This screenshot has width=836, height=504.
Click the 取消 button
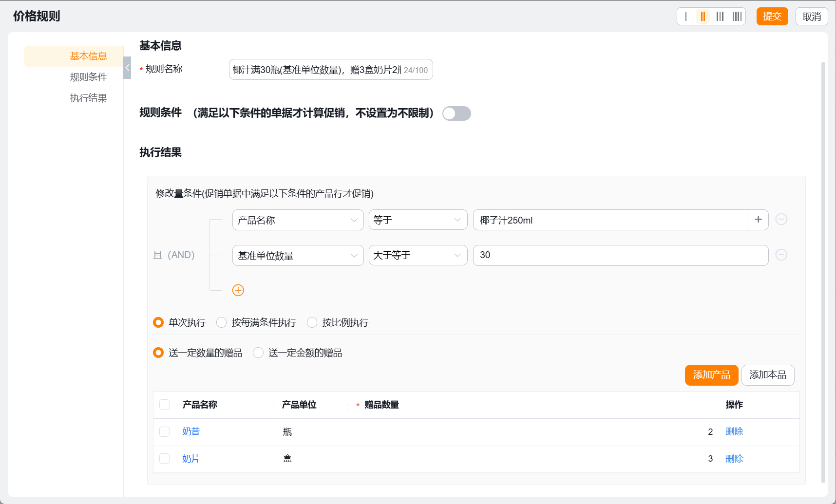pos(812,17)
